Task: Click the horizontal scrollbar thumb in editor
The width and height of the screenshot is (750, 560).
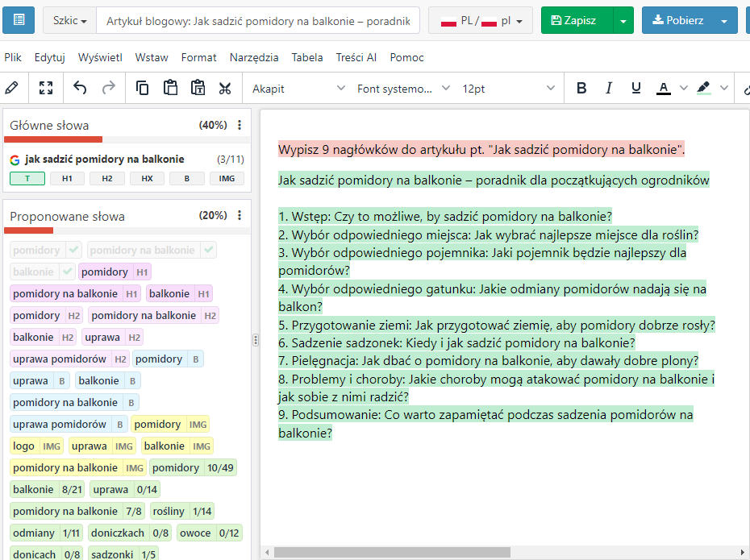Action: [392, 553]
